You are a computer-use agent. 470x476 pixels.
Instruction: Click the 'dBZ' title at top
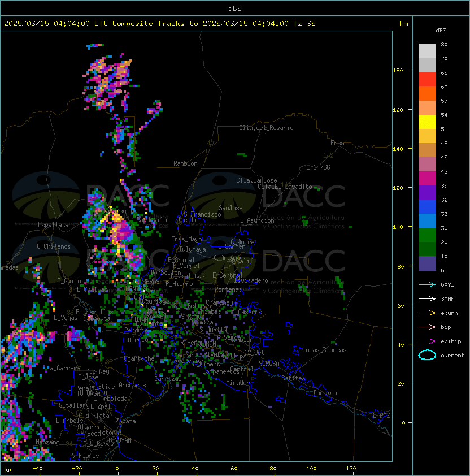(235, 8)
